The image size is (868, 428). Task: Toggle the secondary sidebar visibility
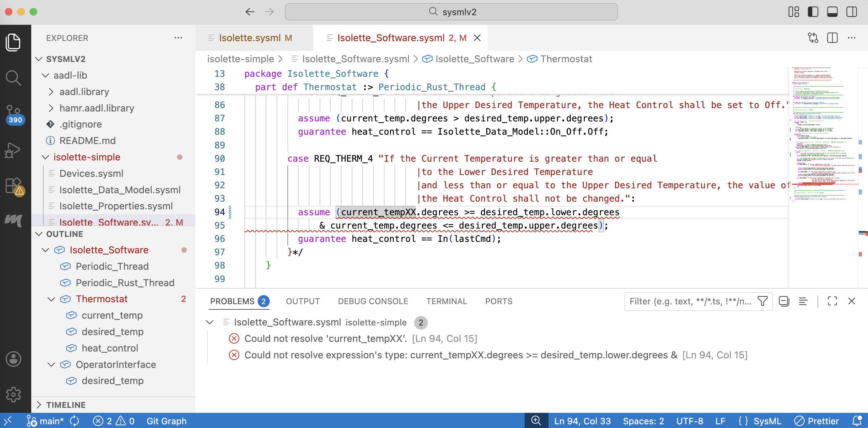tap(852, 11)
